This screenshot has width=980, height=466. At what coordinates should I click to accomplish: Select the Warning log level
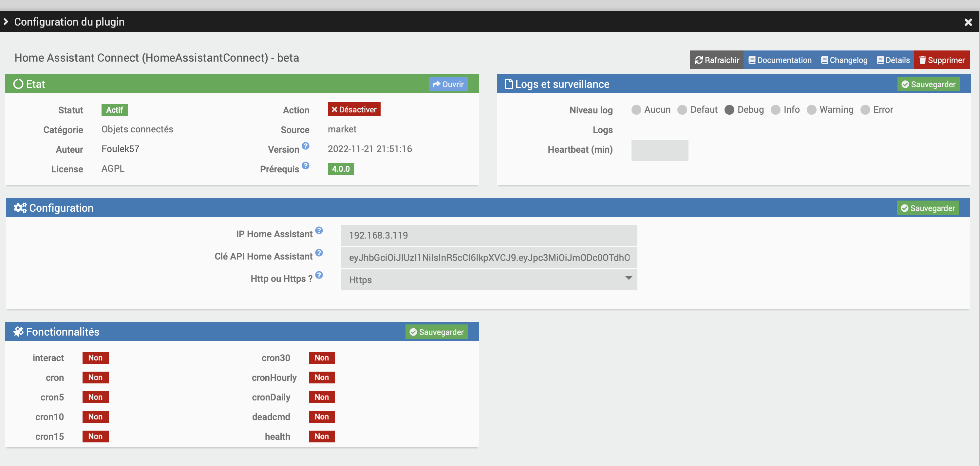pos(811,110)
